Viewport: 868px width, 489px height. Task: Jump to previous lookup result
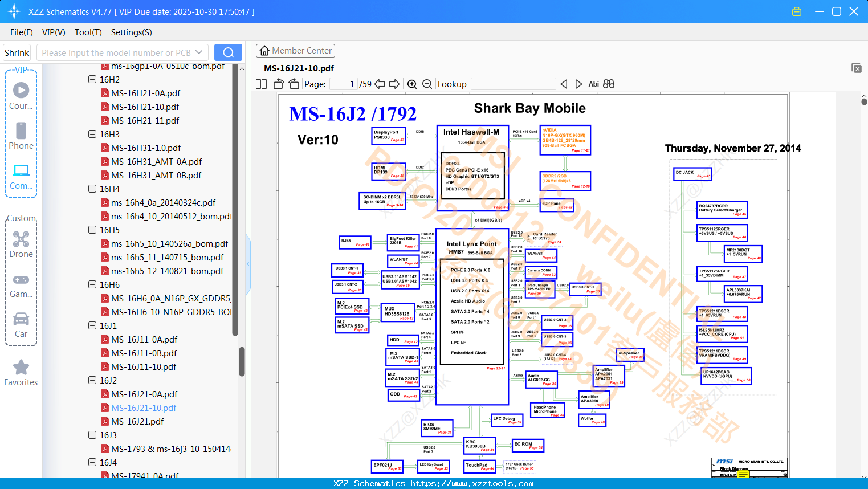564,84
